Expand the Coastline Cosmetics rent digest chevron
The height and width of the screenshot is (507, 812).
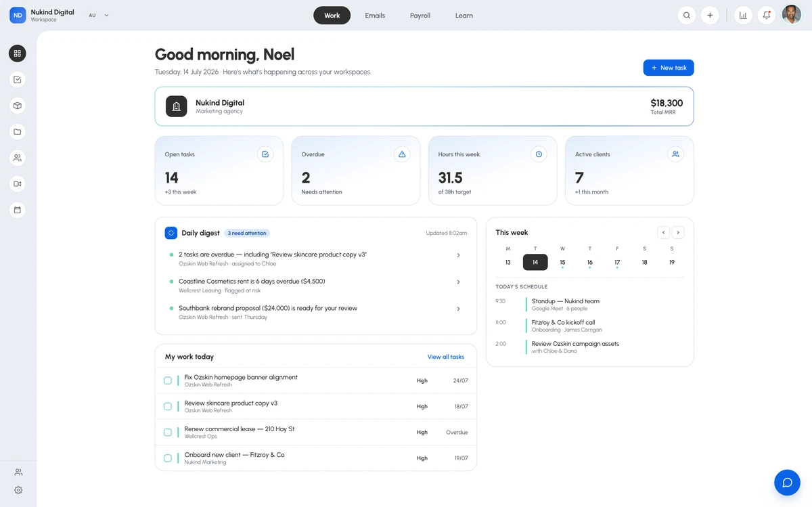(x=458, y=282)
